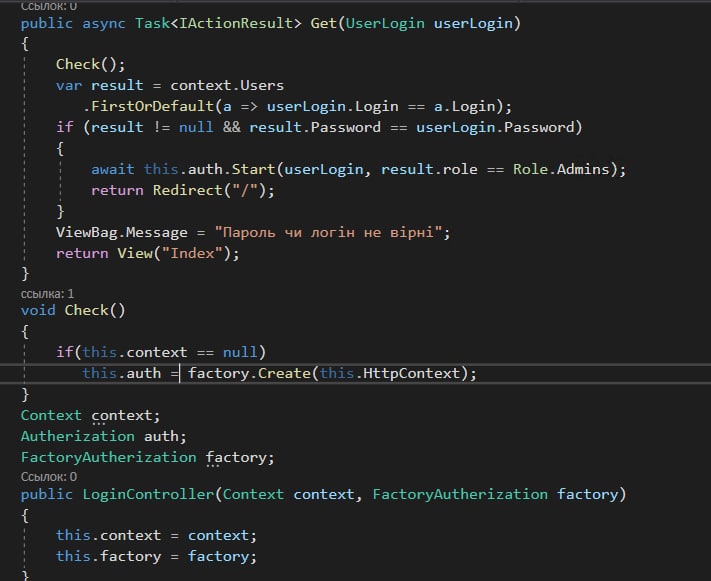This screenshot has height=581, width=711.
Task: Click "ViewBag.Message" assignment target
Action: tap(122, 232)
